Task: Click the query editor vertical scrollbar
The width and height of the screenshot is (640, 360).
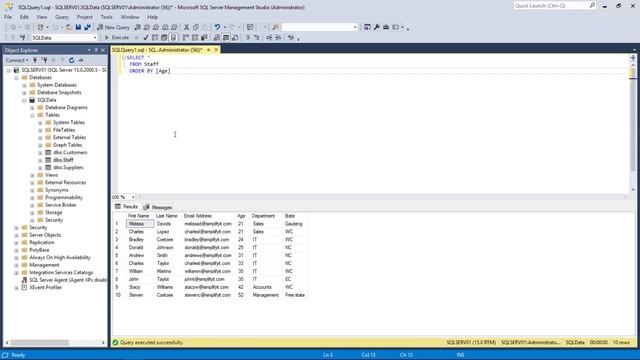Action: pos(633,124)
